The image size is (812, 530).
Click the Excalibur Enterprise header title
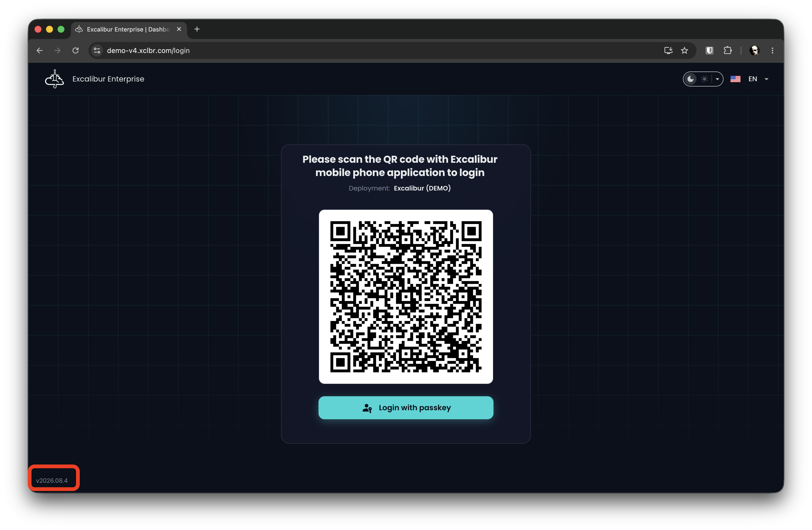(108, 79)
